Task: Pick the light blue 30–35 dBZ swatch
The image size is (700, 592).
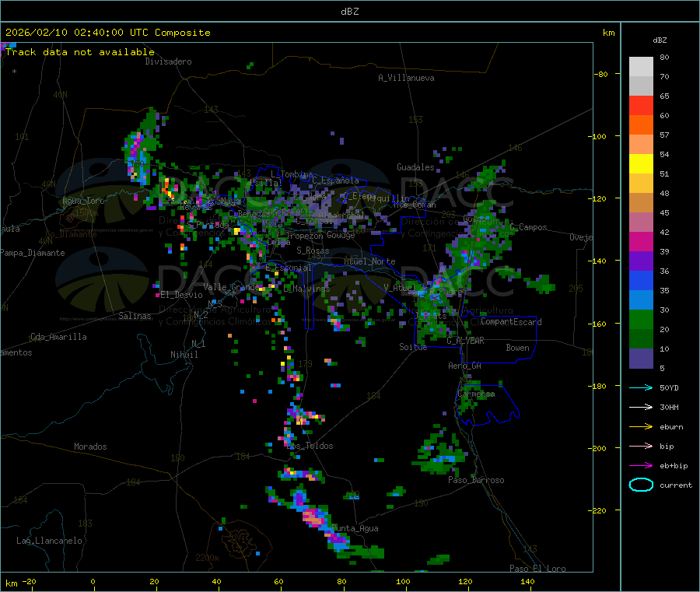Action: click(x=641, y=300)
